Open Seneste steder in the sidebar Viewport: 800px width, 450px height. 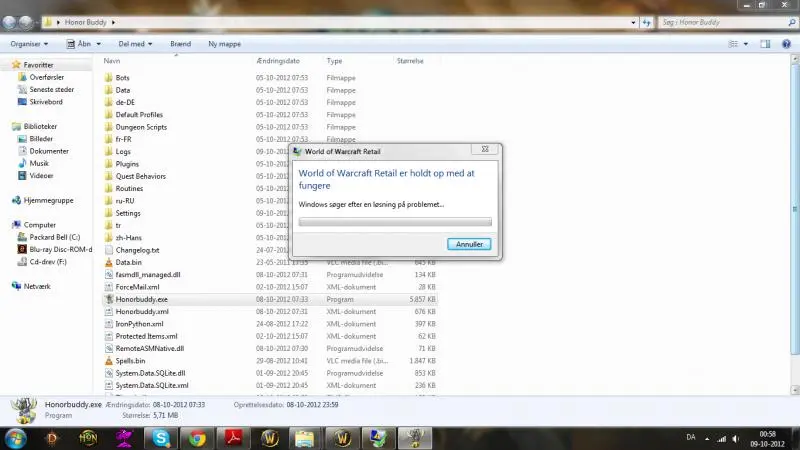(52, 89)
